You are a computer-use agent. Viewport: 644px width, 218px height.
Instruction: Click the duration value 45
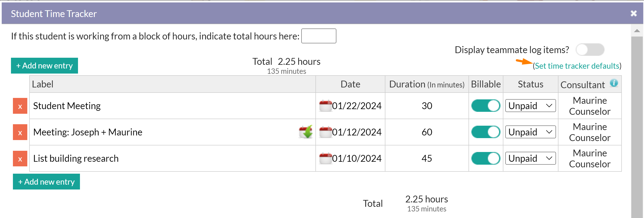427,159
